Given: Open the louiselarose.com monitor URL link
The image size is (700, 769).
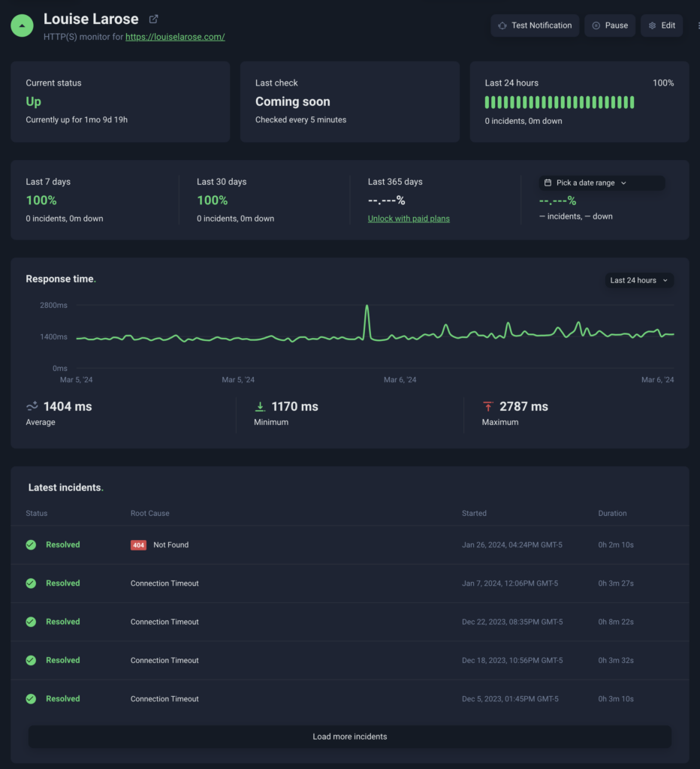Looking at the screenshot, I should pos(175,37).
